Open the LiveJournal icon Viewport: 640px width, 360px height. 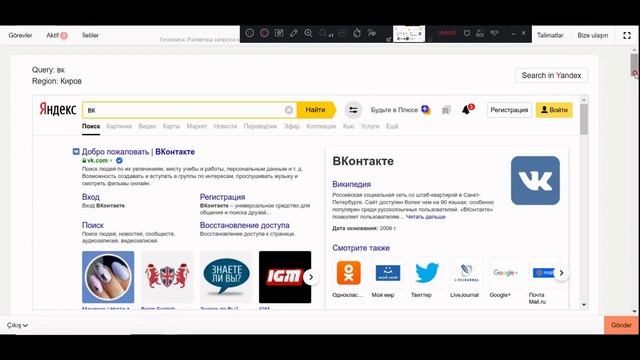466,273
